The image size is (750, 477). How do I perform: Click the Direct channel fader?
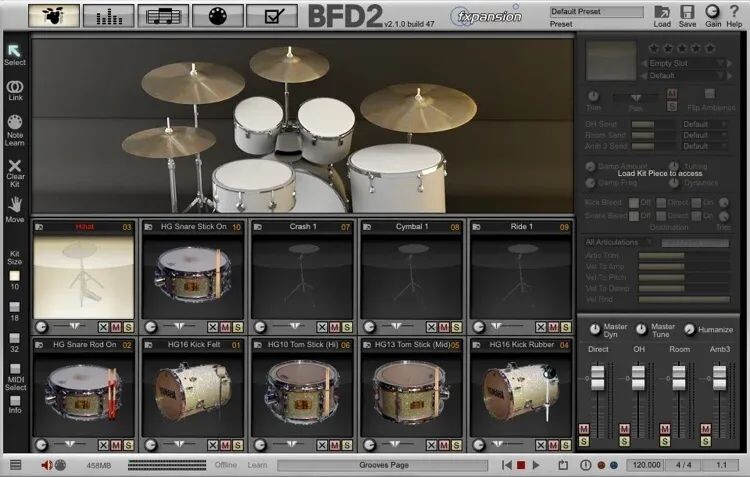pyautogui.click(x=598, y=377)
